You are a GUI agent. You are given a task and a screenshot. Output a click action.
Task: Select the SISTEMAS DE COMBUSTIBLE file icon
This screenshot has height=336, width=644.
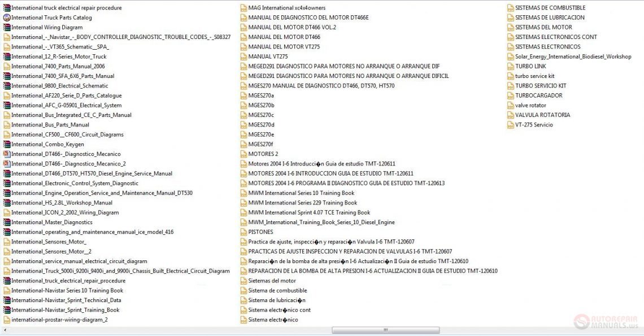click(512, 8)
